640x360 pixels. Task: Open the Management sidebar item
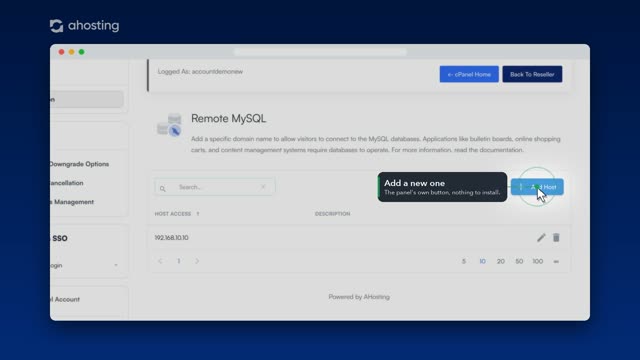pyautogui.click(x=72, y=202)
